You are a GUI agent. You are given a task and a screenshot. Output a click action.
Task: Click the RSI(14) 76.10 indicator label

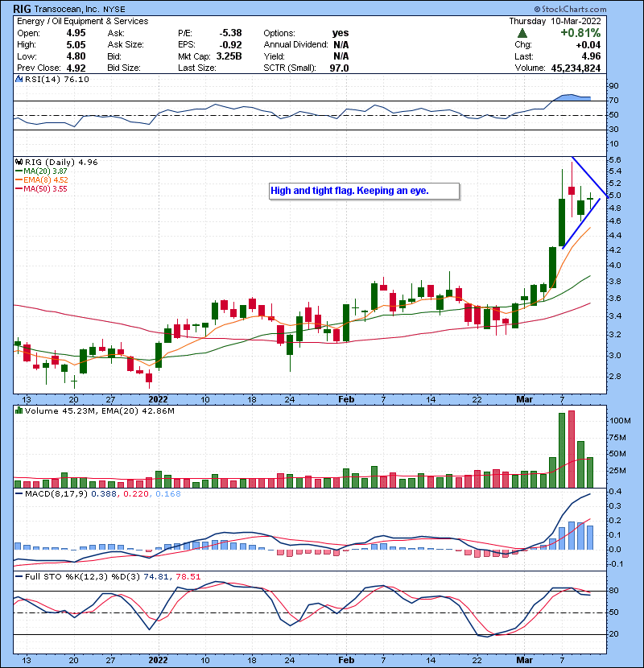[x=57, y=79]
